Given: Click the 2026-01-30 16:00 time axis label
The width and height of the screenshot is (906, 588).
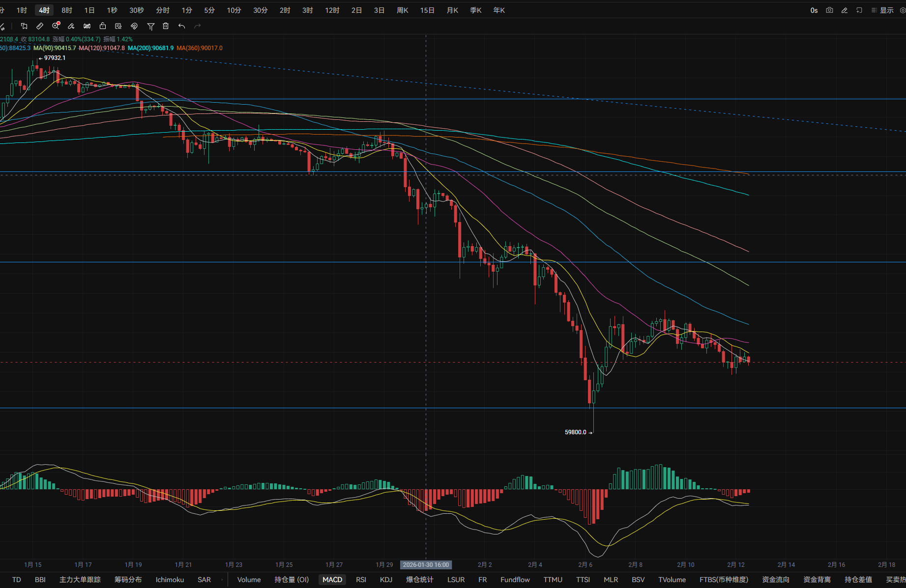Looking at the screenshot, I should coord(426,565).
